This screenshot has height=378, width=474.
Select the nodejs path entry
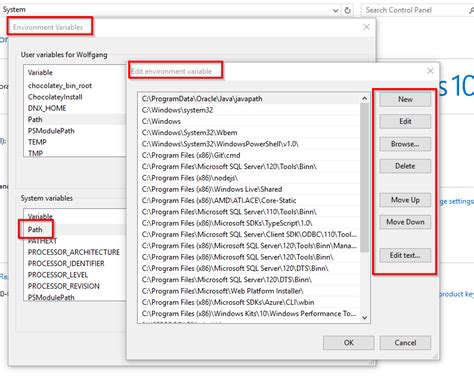pyautogui.click(x=249, y=178)
